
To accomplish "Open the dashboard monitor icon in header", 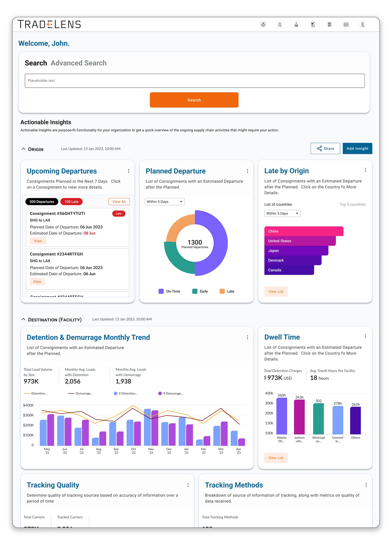I will point(263,25).
